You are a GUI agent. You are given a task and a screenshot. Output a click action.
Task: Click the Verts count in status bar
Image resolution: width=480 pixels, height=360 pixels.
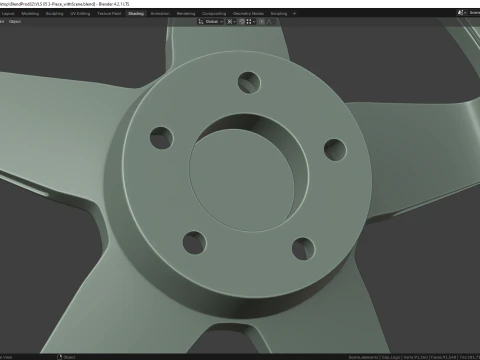tap(415, 357)
